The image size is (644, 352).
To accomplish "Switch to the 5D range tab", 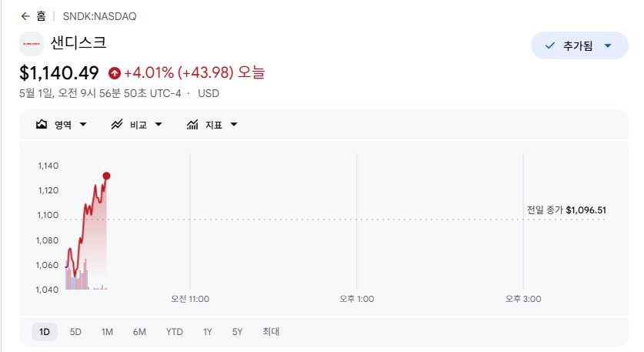I will (75, 332).
